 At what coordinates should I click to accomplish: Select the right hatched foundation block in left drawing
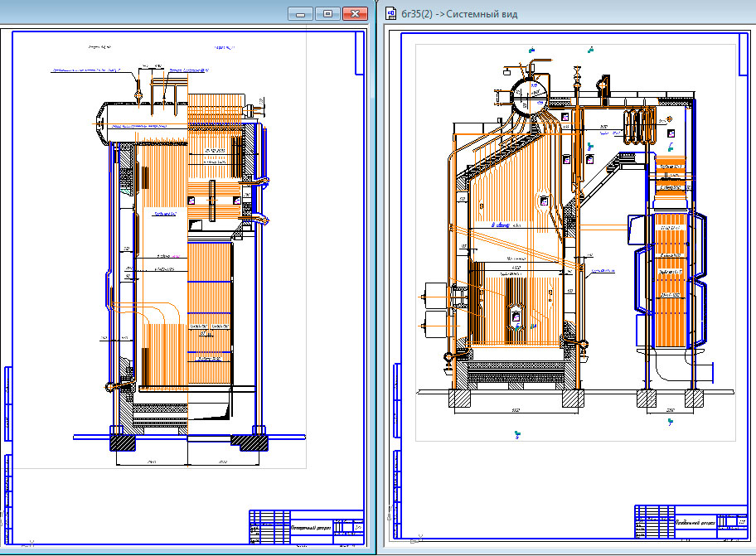[x=249, y=442]
